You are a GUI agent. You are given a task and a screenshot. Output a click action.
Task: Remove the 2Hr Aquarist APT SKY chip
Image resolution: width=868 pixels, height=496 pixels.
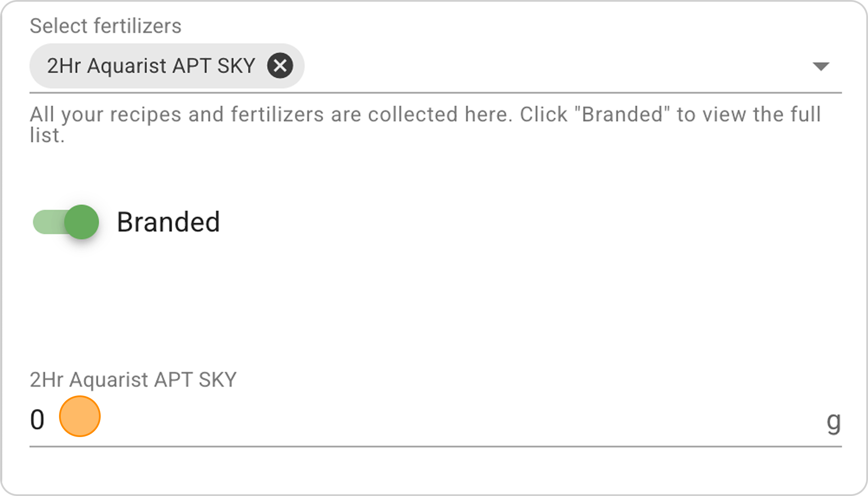point(280,66)
